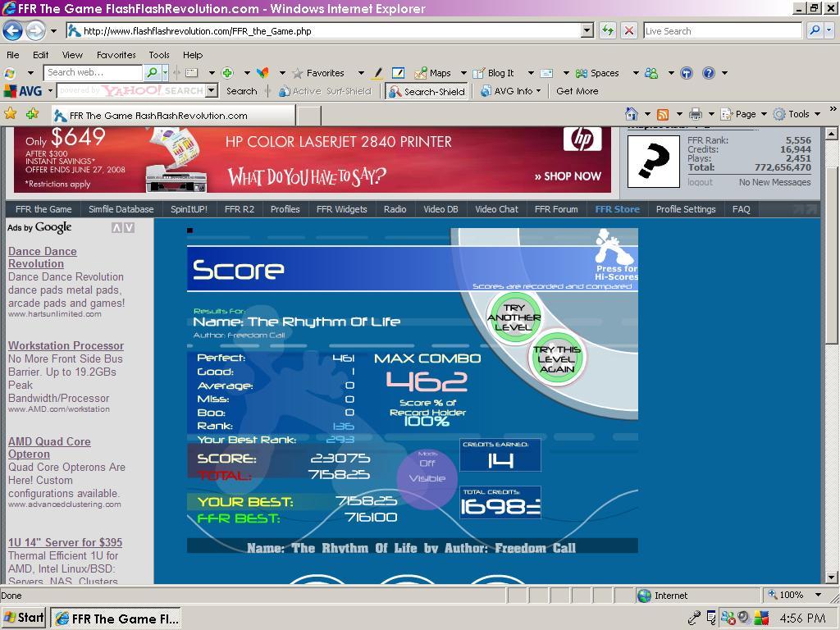Toggle the Mods Off Visible circle
This screenshot has height=630, width=840.
[x=427, y=471]
